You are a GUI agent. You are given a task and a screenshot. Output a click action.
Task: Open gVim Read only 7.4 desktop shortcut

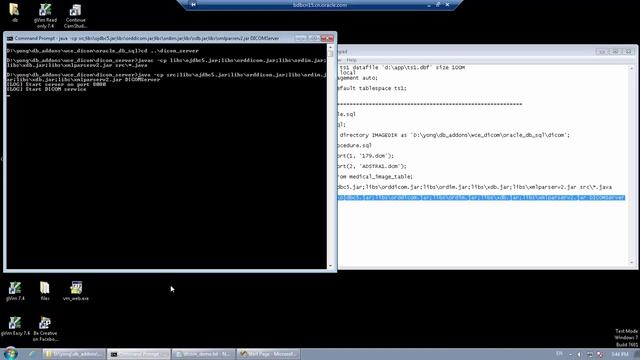[x=45, y=16]
